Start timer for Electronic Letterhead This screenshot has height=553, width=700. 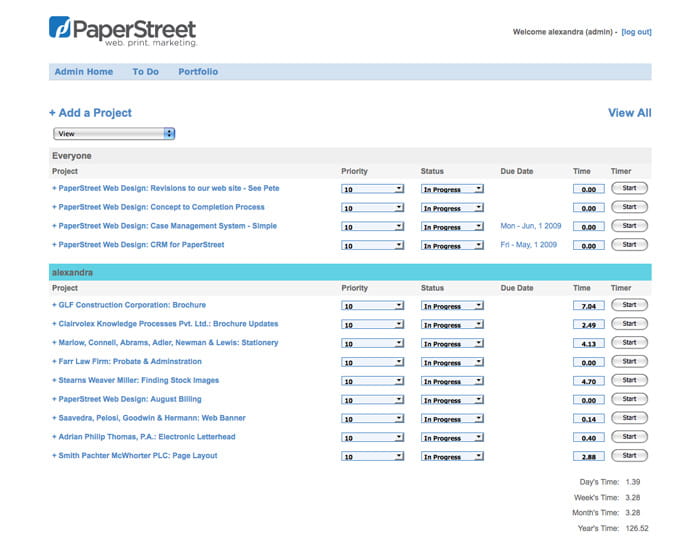[629, 437]
